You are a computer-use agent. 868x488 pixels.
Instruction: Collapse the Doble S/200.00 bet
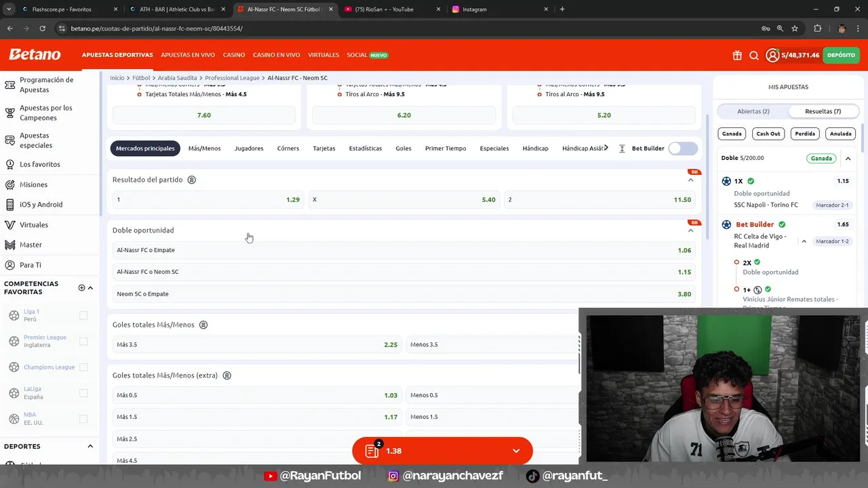tap(848, 159)
